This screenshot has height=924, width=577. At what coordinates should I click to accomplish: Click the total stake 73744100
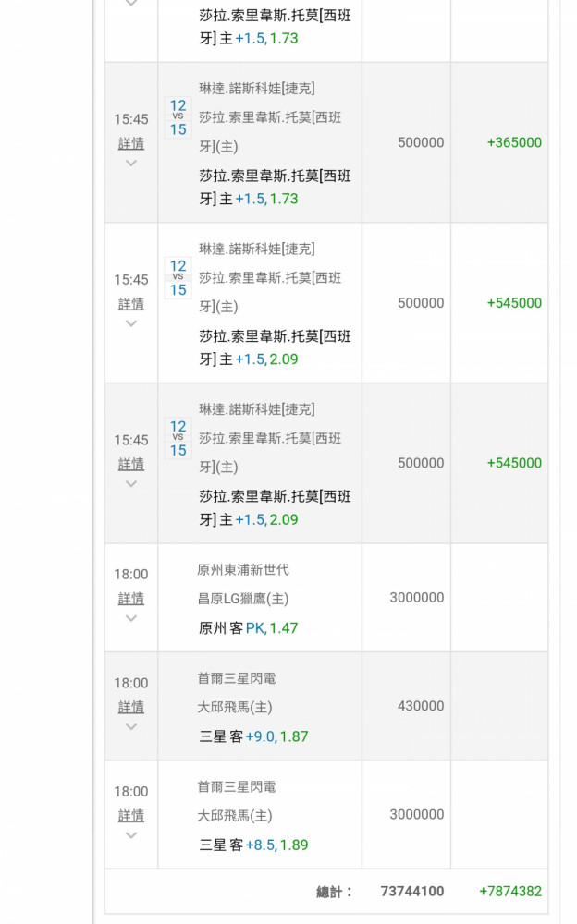point(411,892)
